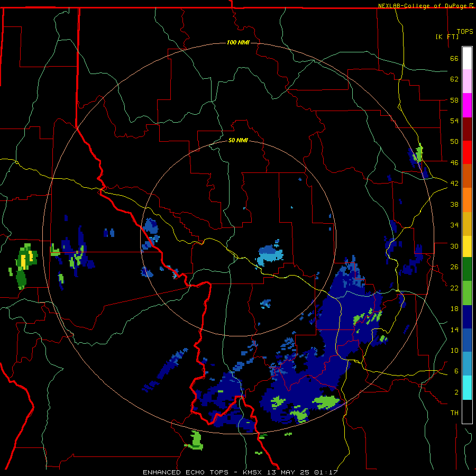Pick the dark red legend swatch

467,129
